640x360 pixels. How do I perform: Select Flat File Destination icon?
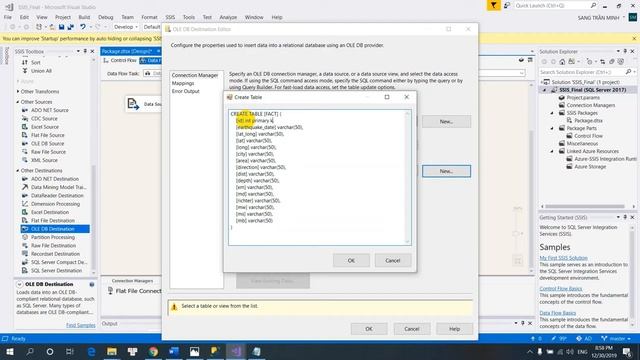[25, 220]
